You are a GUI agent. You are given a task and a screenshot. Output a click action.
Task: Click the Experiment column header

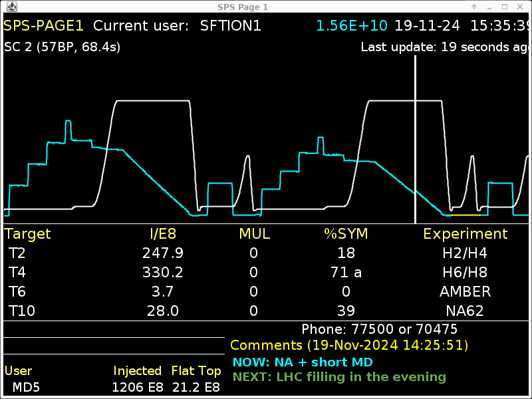(465, 234)
